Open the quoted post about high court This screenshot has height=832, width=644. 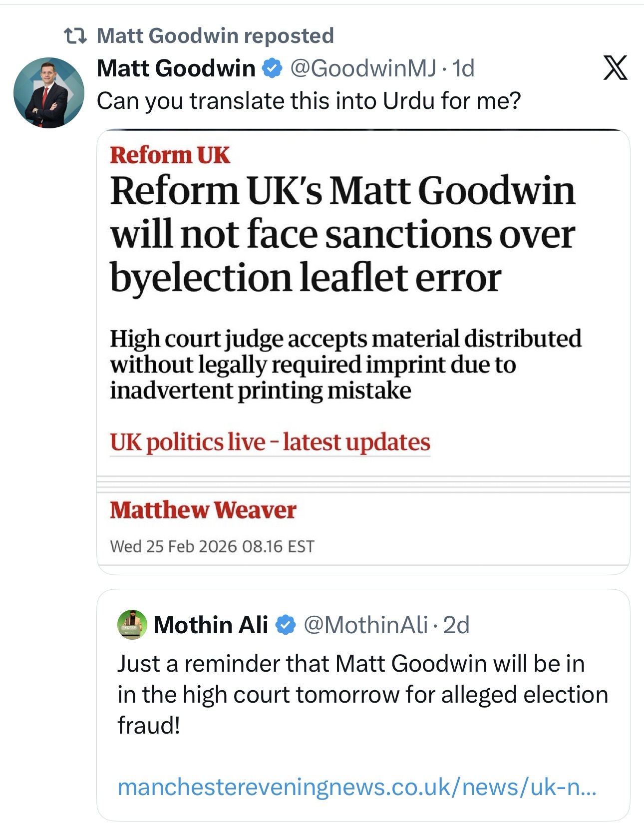point(362,694)
